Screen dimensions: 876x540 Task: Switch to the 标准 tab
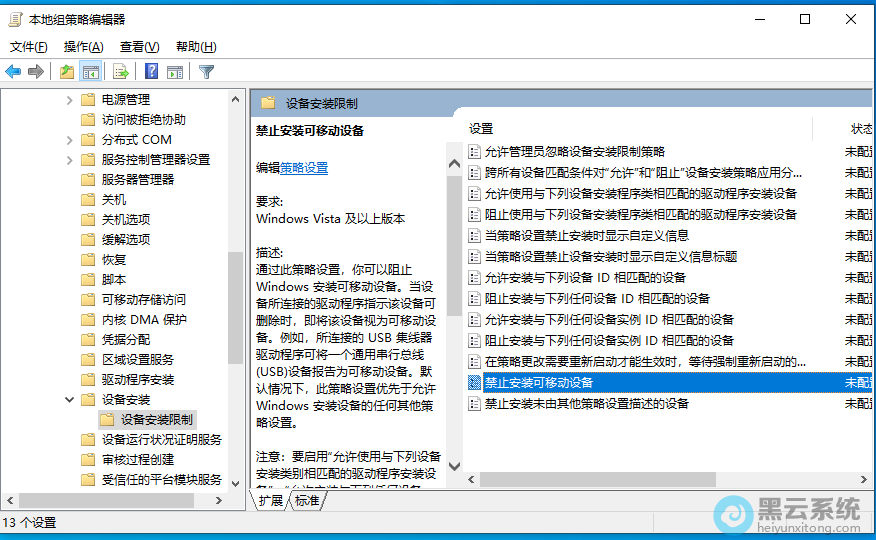pyautogui.click(x=307, y=500)
